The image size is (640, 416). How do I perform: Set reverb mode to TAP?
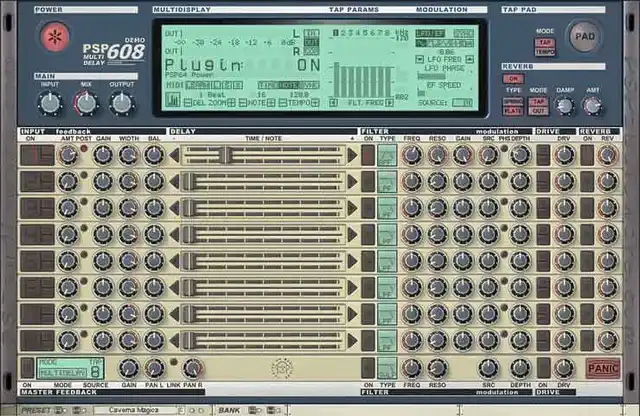coord(538,102)
